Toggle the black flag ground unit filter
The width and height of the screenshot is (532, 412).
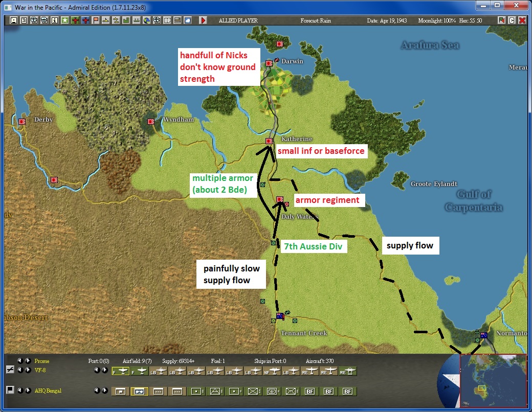[x=10, y=390]
